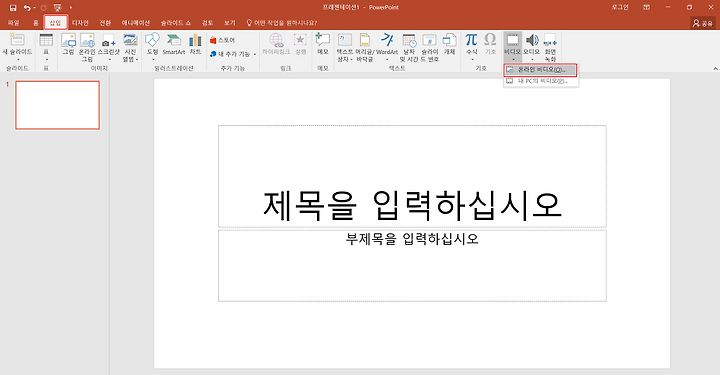The image size is (720, 375).
Task: Select slide 1 thumbnail in the slide pane
Action: 57,105
